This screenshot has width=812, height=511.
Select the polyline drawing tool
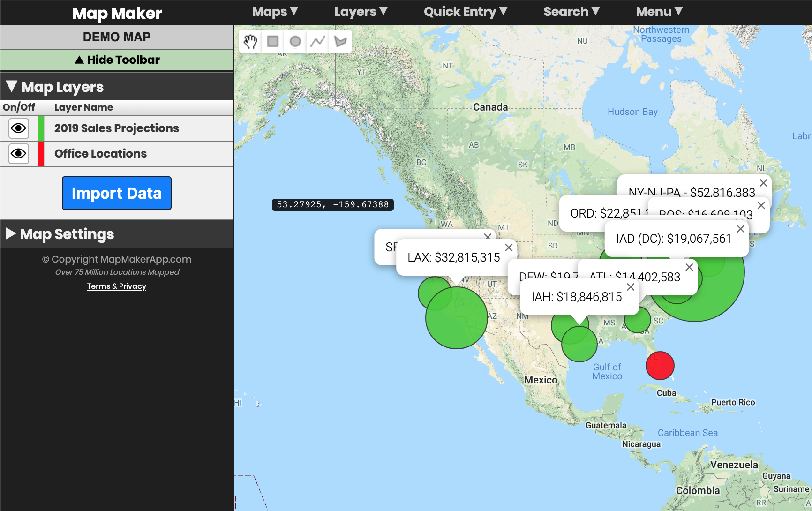317,41
